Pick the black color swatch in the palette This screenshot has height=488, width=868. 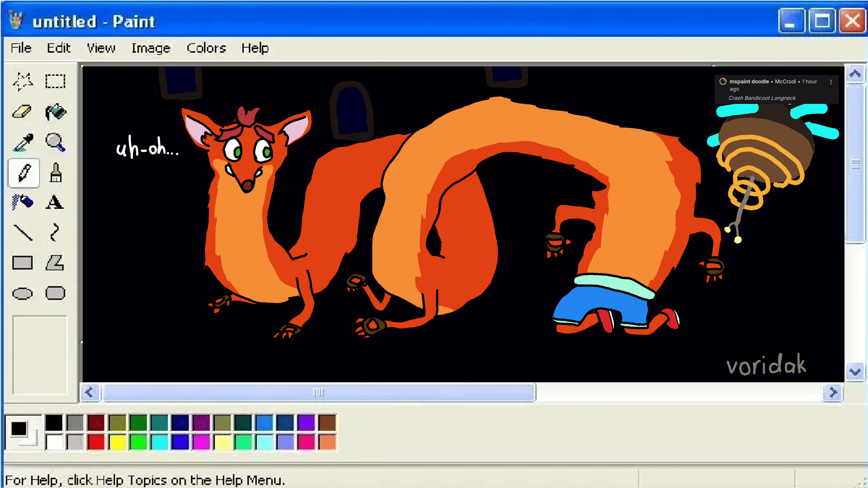coord(54,423)
